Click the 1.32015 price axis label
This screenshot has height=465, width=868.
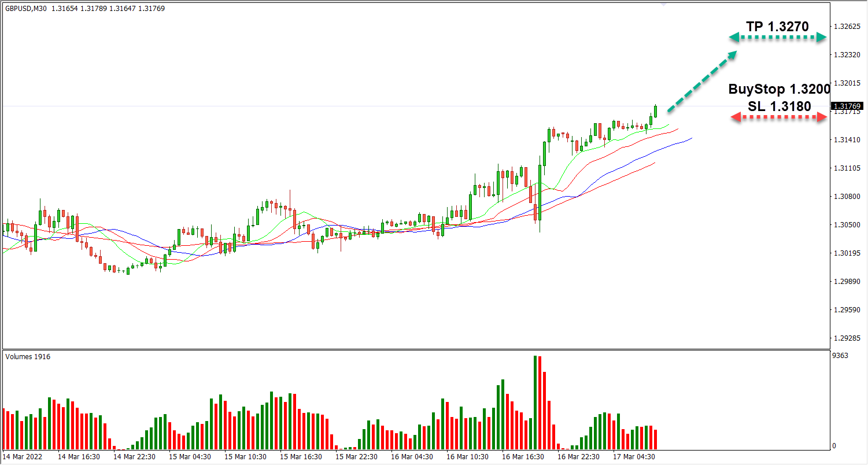[846, 83]
